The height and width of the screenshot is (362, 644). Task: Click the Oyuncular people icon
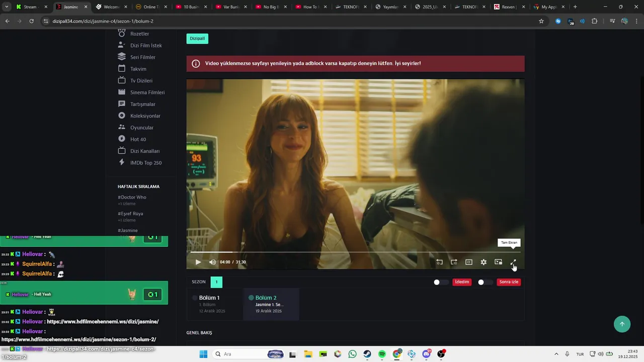(x=121, y=127)
